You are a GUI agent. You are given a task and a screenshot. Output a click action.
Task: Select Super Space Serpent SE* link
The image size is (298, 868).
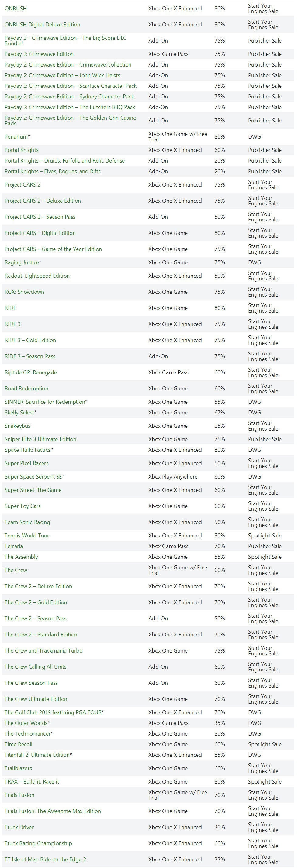34,477
